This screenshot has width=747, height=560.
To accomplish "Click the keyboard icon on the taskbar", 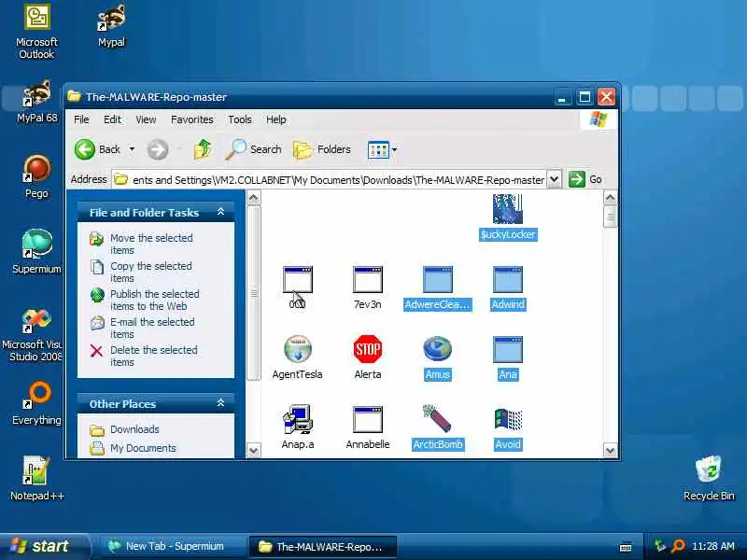I will (x=626, y=547).
